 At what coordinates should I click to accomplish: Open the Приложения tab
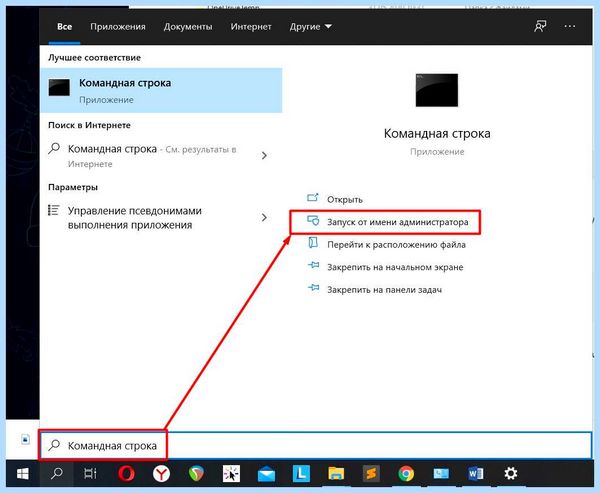click(x=118, y=27)
